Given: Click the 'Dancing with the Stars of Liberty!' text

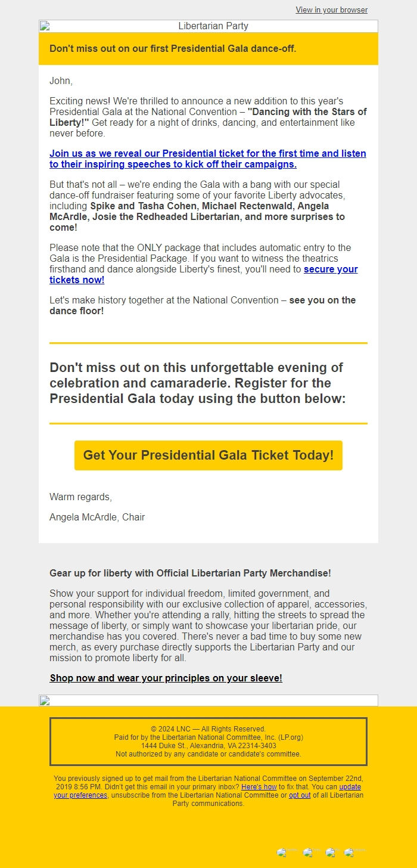Looking at the screenshot, I should tap(208, 117).
